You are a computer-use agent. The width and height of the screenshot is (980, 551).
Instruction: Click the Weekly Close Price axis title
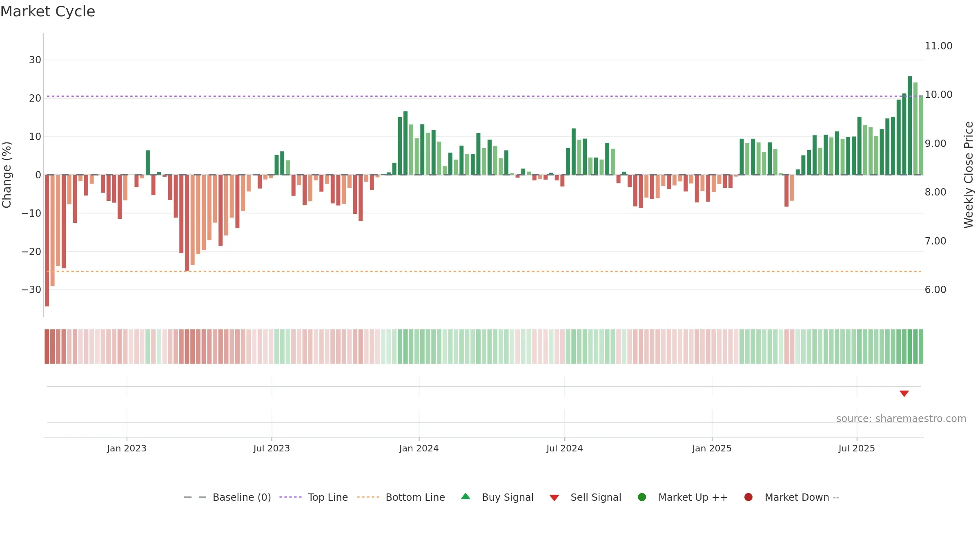(x=969, y=175)
